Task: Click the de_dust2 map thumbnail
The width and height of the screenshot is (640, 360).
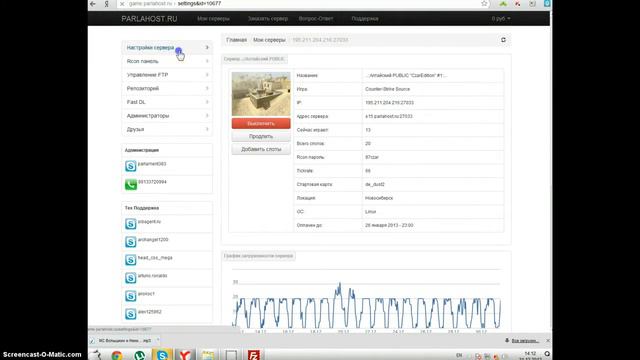Action: 261,94
